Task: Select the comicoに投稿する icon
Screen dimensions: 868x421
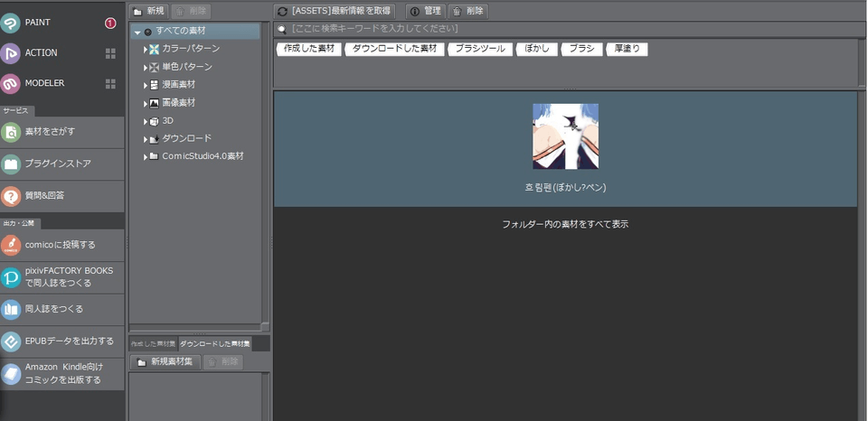Action: 11,245
